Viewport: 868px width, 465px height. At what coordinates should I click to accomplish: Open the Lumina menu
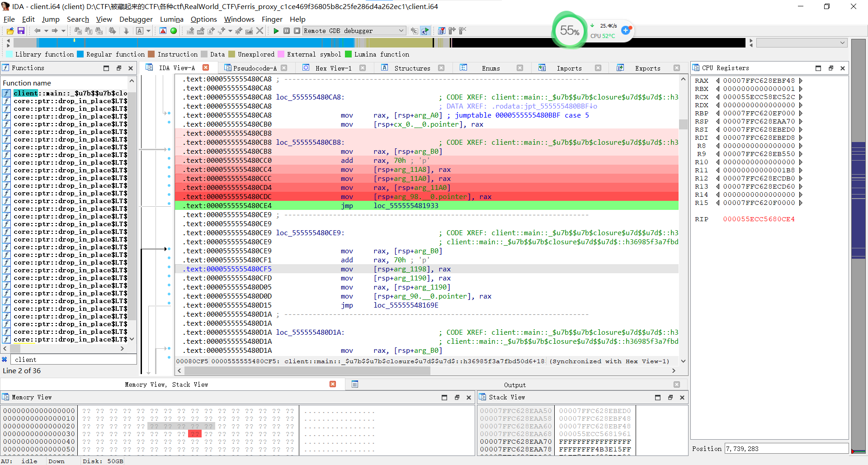[172, 19]
